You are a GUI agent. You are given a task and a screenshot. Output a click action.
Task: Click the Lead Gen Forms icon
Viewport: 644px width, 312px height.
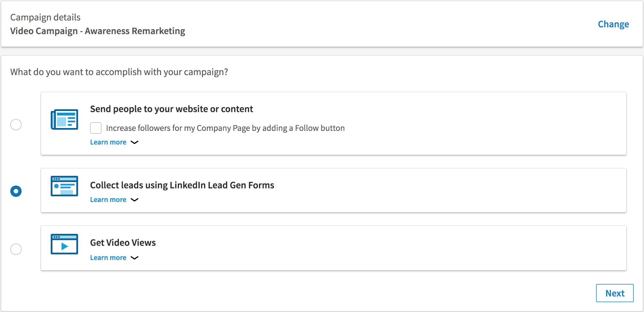(x=64, y=186)
